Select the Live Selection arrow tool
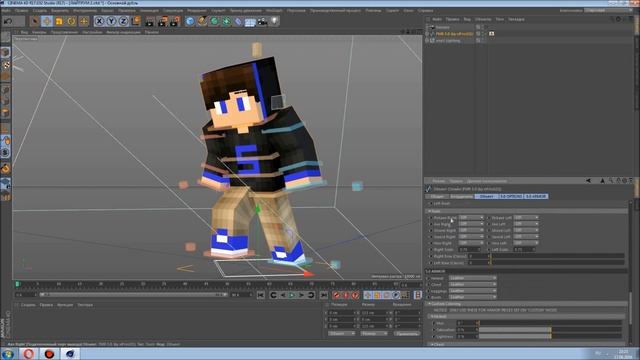640x360 pixels. (x=35, y=21)
